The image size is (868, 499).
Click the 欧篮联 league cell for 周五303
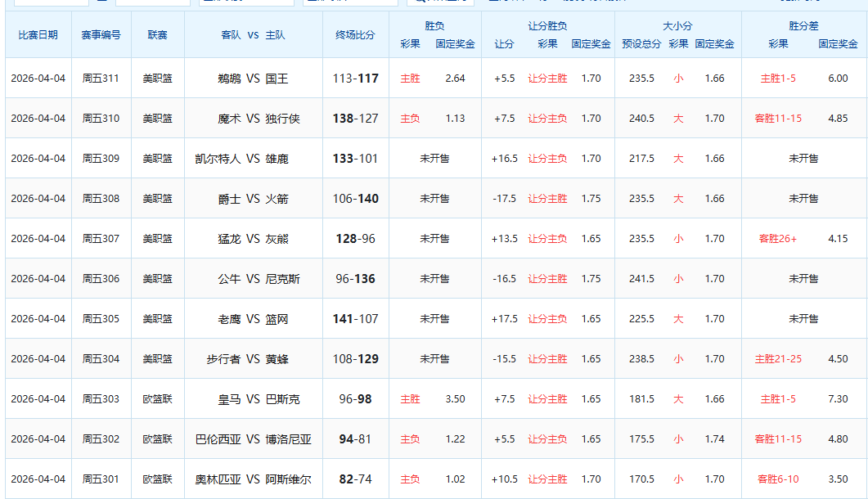tap(157, 399)
